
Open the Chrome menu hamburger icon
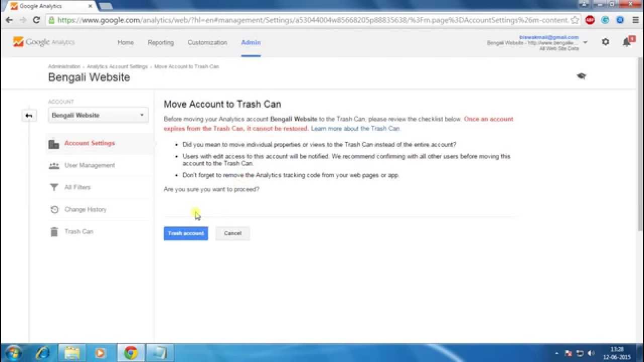(x=635, y=20)
